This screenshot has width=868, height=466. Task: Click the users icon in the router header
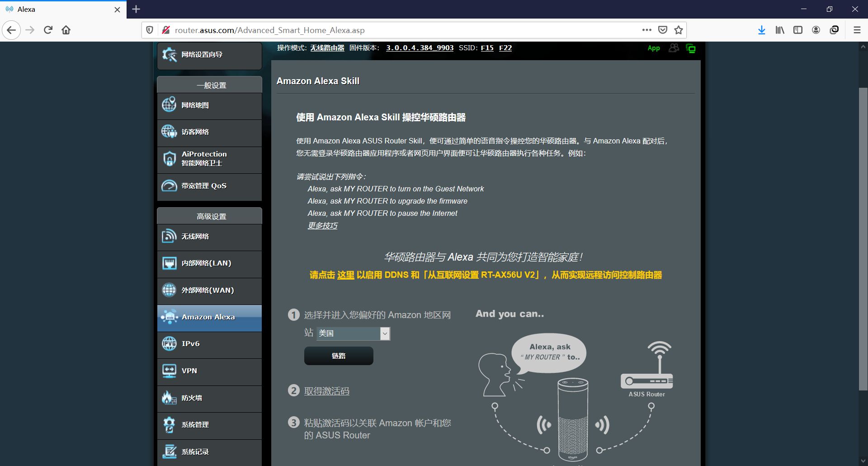[x=674, y=48]
